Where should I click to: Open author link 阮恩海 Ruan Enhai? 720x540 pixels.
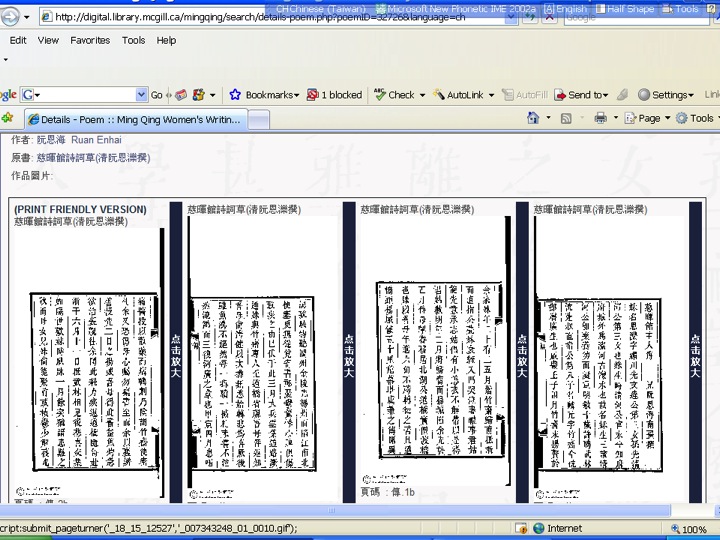click(79, 140)
